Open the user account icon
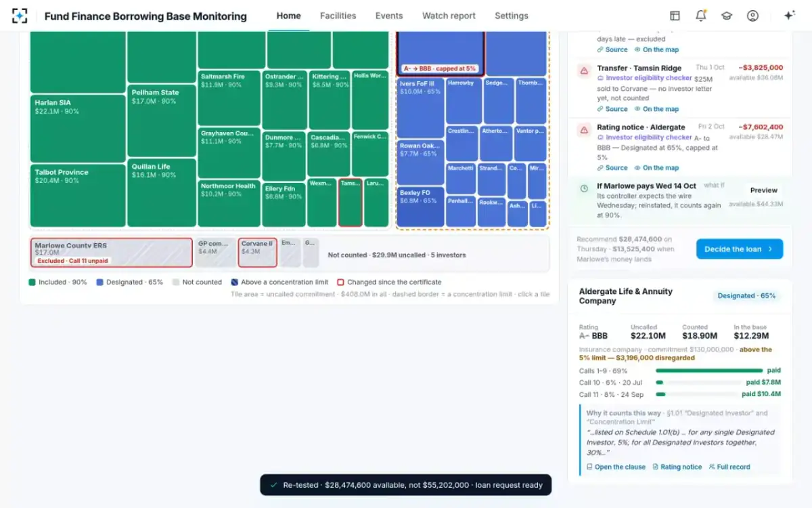 point(752,16)
